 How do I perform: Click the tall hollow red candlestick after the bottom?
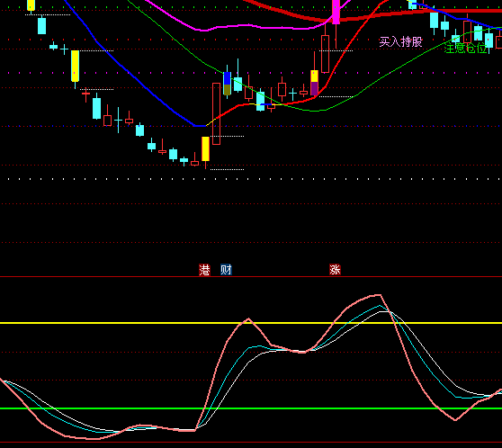pyautogui.click(x=217, y=113)
